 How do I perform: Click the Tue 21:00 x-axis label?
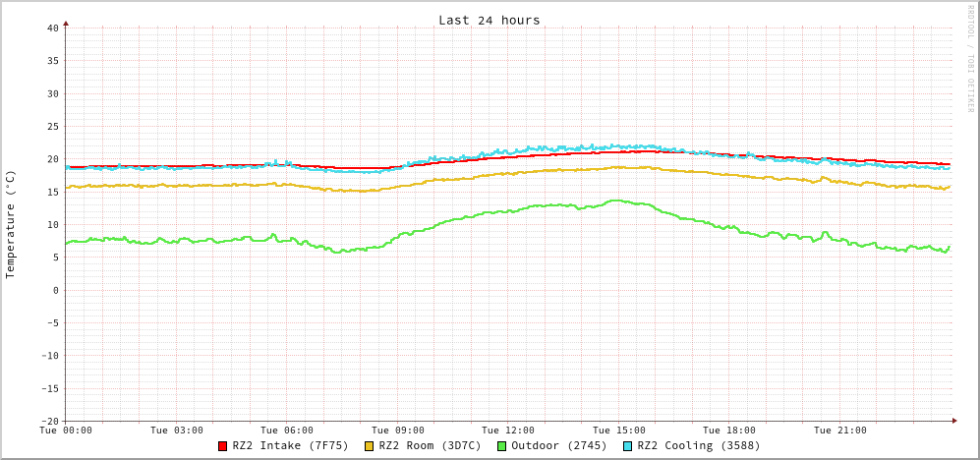point(839,431)
